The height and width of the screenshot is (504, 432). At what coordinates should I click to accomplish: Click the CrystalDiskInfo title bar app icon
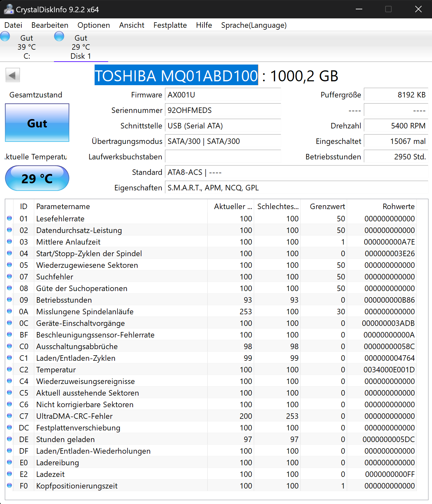pos(8,9)
